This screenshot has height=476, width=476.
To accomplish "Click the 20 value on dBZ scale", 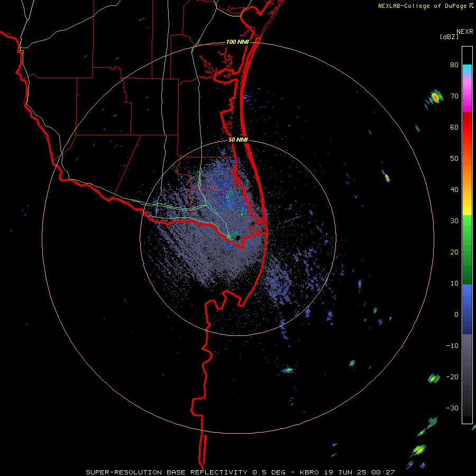I will (x=454, y=252).
